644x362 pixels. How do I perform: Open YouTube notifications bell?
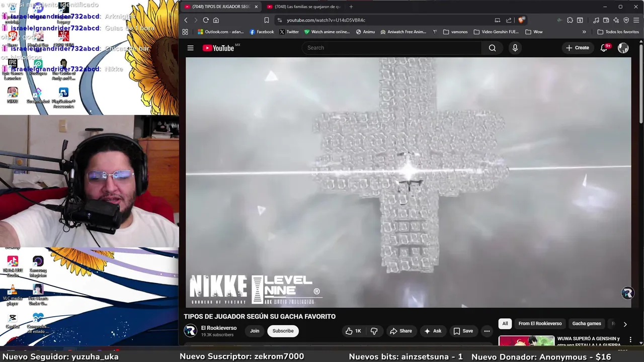point(604,48)
